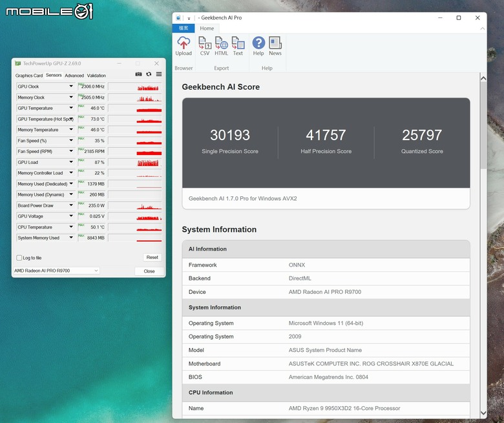Image resolution: width=504 pixels, height=423 pixels.
Task: Open the Board Power Draw sensor dropdown
Action: coord(71,205)
